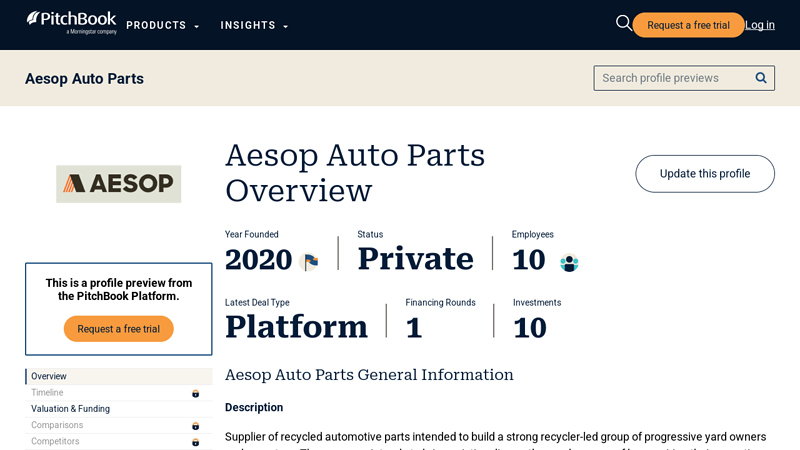Click the lock icon beside Timeline
Image resolution: width=800 pixels, height=450 pixels.
click(195, 393)
